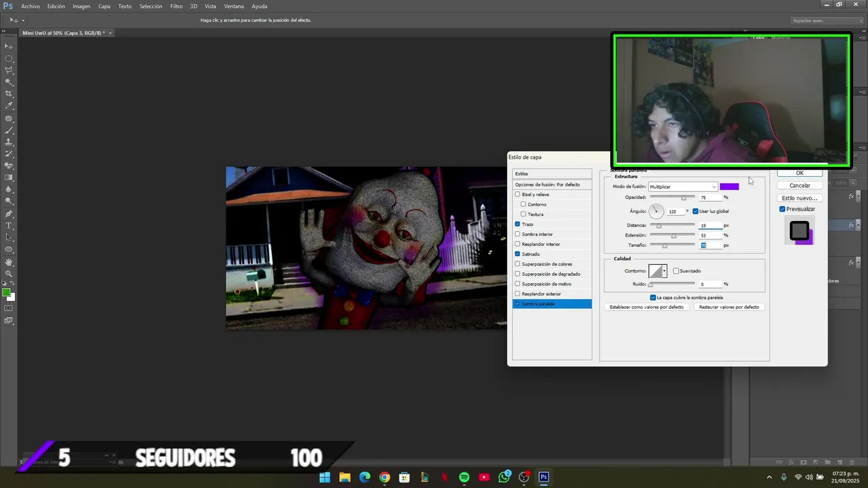This screenshot has width=868, height=488.
Task: Select the Spot Healing Brush tool
Action: 9,118
